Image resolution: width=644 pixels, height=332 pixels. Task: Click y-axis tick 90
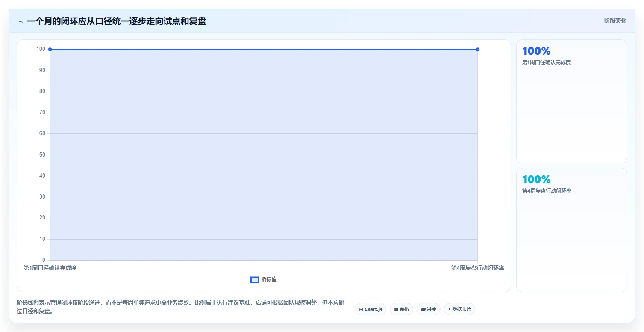click(42, 70)
